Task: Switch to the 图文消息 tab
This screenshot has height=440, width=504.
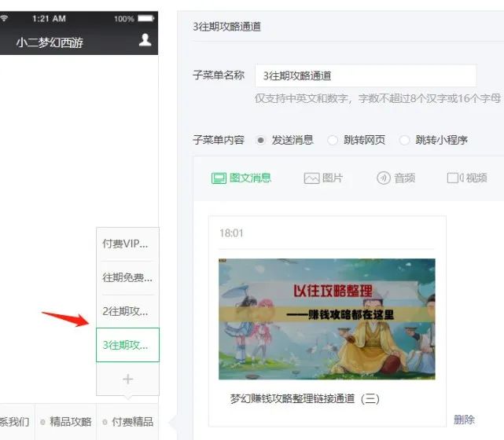Action: [x=241, y=178]
